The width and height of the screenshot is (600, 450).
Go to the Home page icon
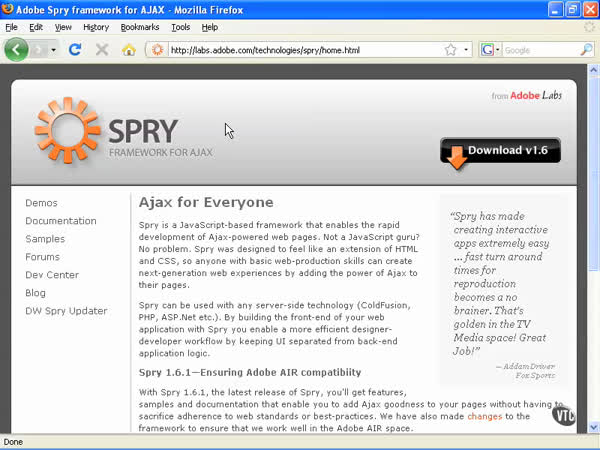128,49
